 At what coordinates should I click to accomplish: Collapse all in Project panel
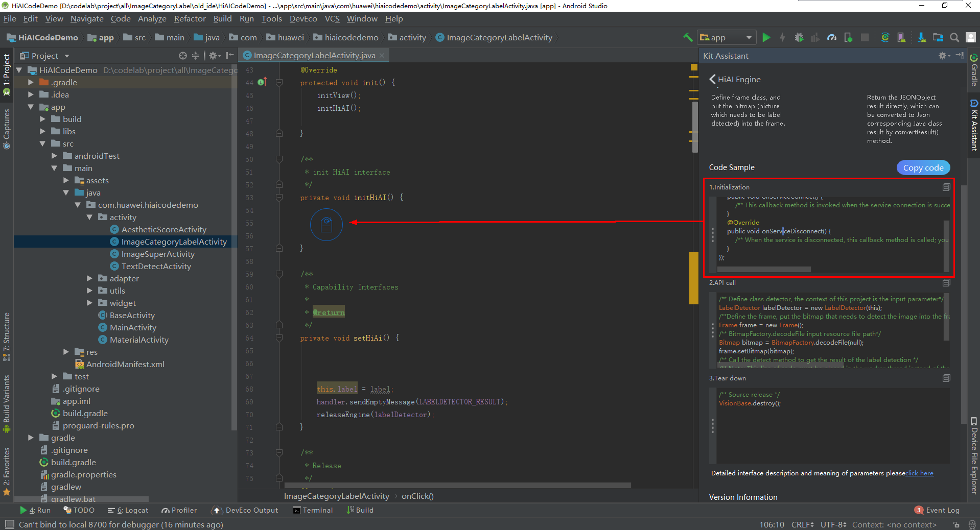(x=196, y=56)
